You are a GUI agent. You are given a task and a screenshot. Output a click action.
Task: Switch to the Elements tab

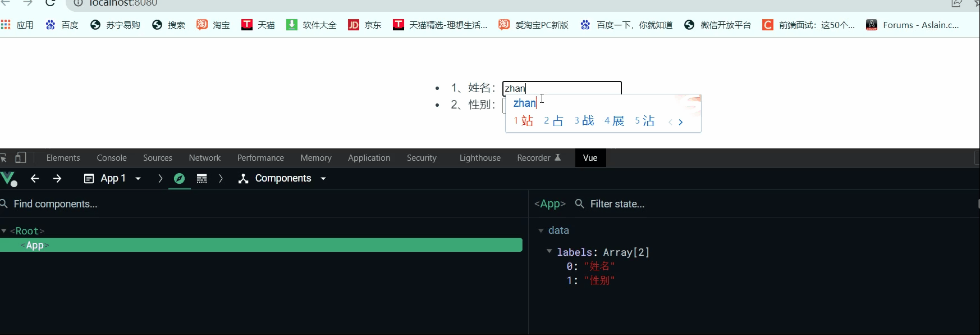click(63, 158)
